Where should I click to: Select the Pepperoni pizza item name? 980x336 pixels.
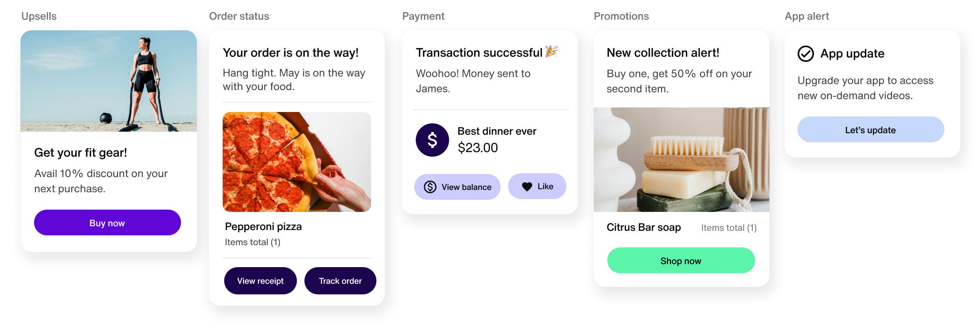[263, 227]
